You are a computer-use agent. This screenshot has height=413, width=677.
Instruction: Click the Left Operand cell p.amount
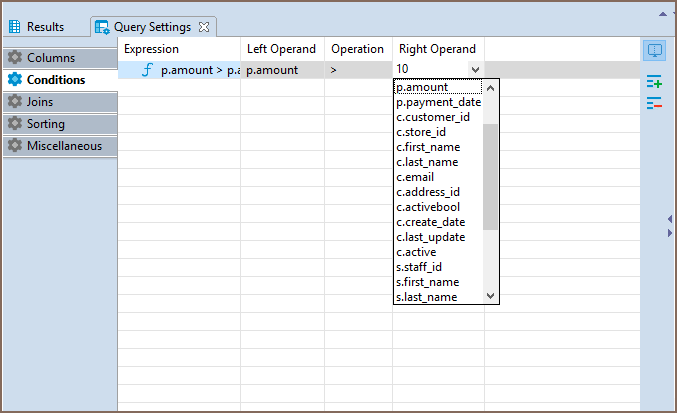click(x=282, y=70)
